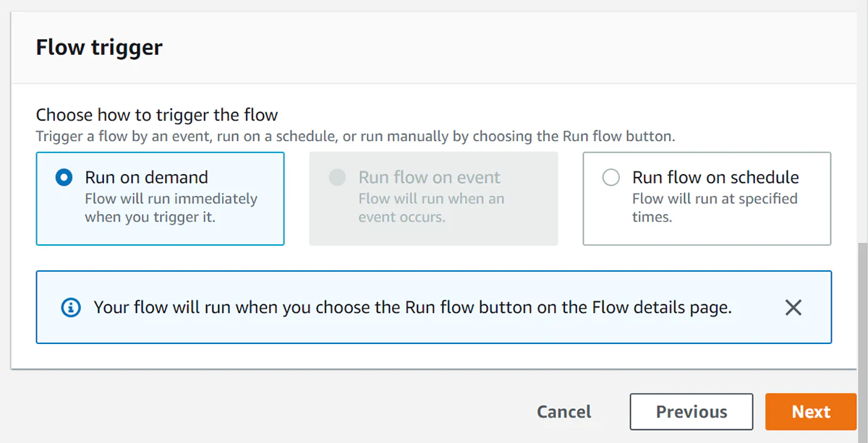Viewport: 868px width, 443px height.
Task: Select the Run flow on schedule radio button
Action: [x=611, y=176]
